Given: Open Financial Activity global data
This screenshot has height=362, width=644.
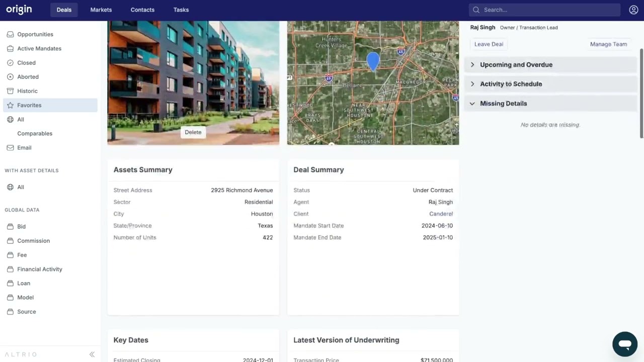Looking at the screenshot, I should 40,269.
